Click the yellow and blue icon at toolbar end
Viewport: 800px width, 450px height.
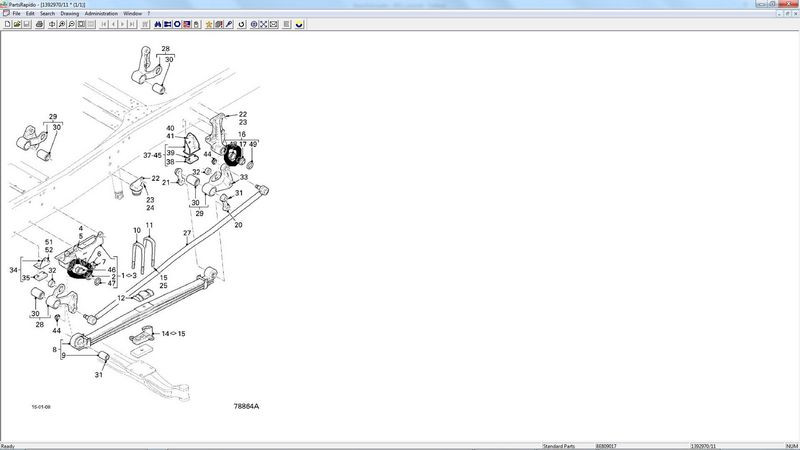[299, 24]
